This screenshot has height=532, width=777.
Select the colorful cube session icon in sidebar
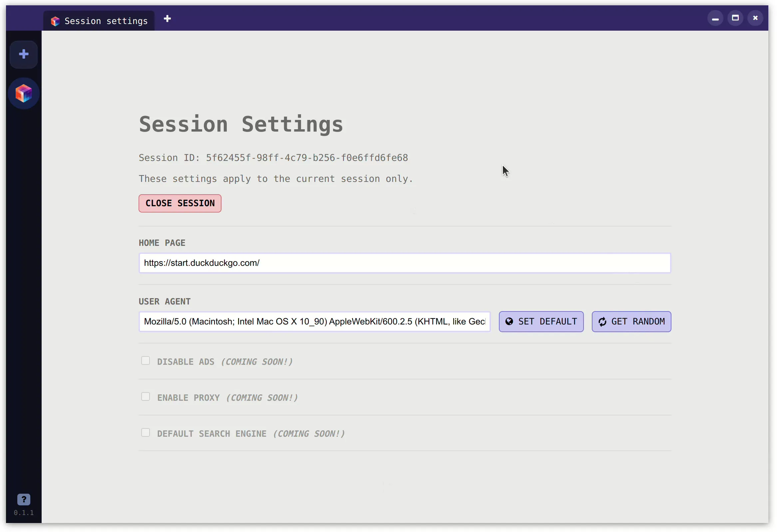[23, 93]
